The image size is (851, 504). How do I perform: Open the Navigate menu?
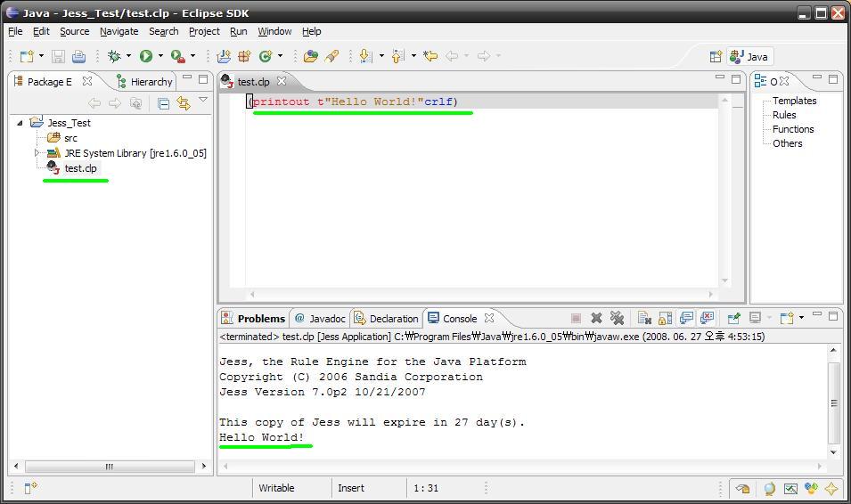point(119,31)
